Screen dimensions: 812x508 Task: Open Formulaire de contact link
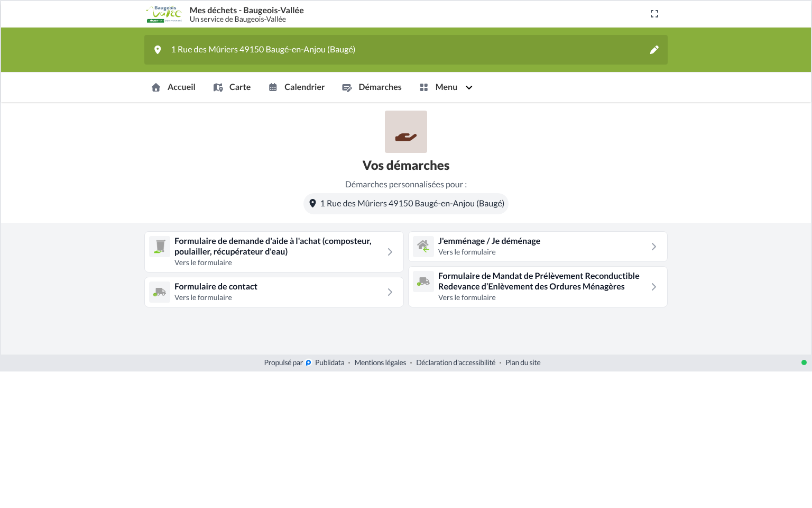pos(274,292)
